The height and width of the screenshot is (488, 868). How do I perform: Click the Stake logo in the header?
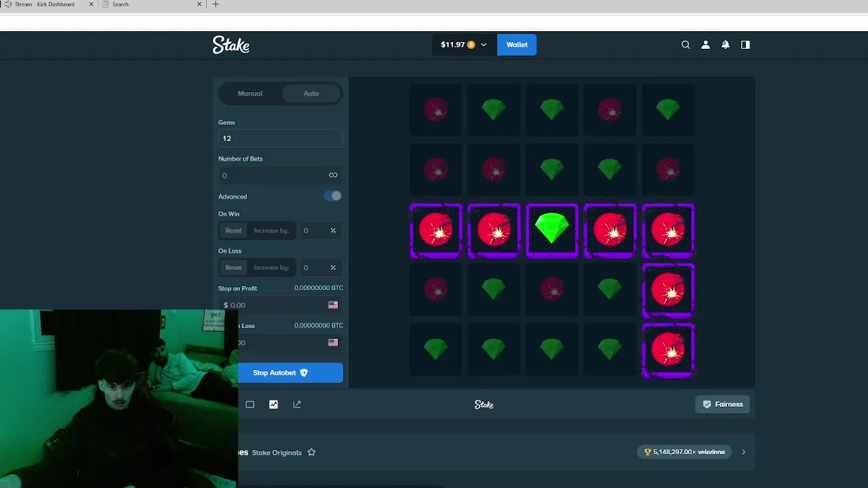click(231, 45)
